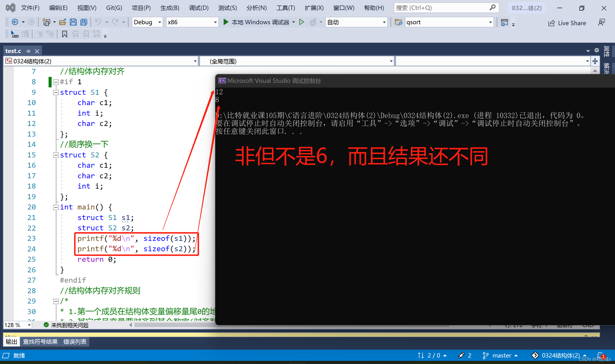Click the next bookmark icon
This screenshot has width=615, height=364.
86,34
